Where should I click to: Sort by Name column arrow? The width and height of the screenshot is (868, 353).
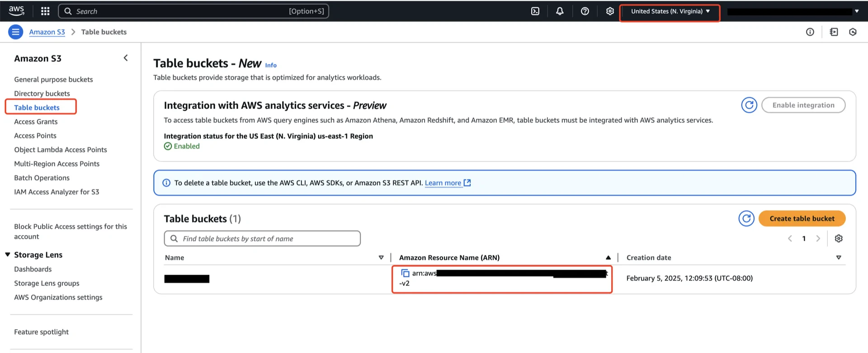tap(381, 258)
